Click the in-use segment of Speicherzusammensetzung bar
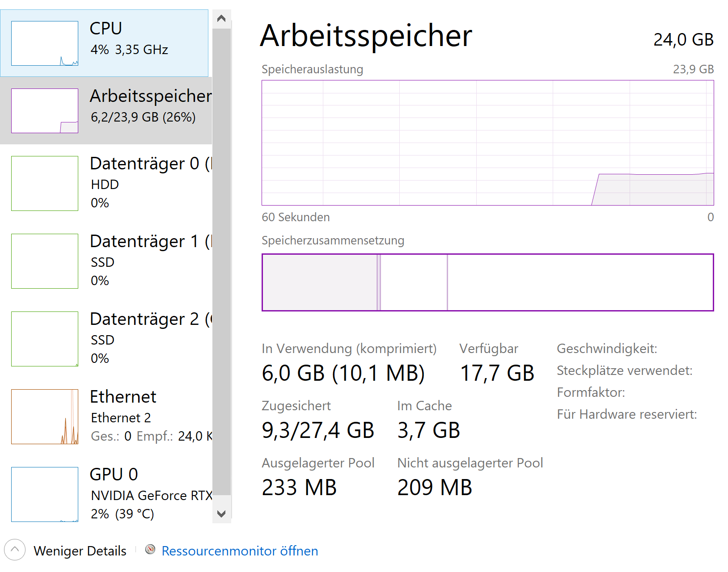This screenshot has width=728, height=572. pyautogui.click(x=320, y=282)
